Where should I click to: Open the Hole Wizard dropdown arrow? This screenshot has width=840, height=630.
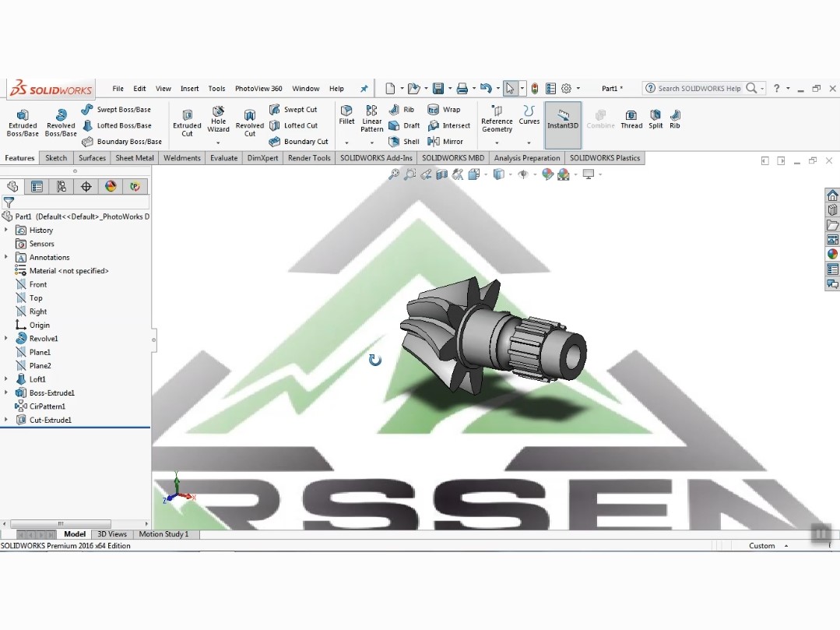(218, 143)
